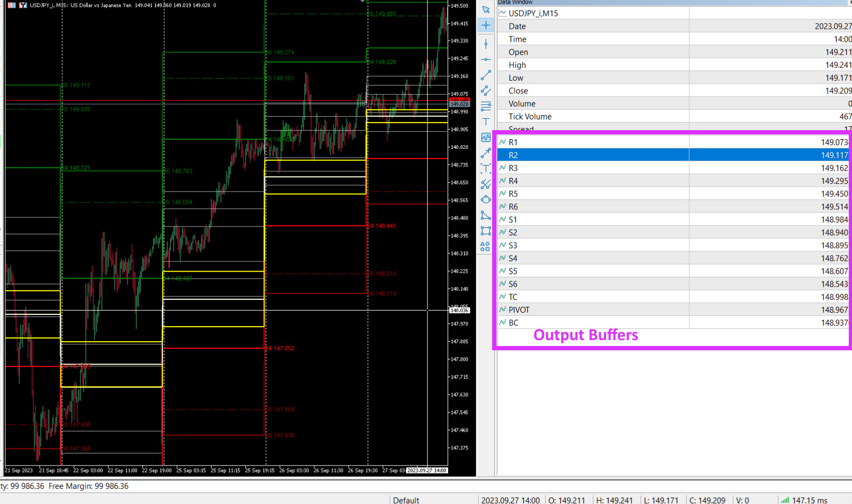Open the shapes and objects icon
Screen dimensions: 852x504
[x=485, y=246]
